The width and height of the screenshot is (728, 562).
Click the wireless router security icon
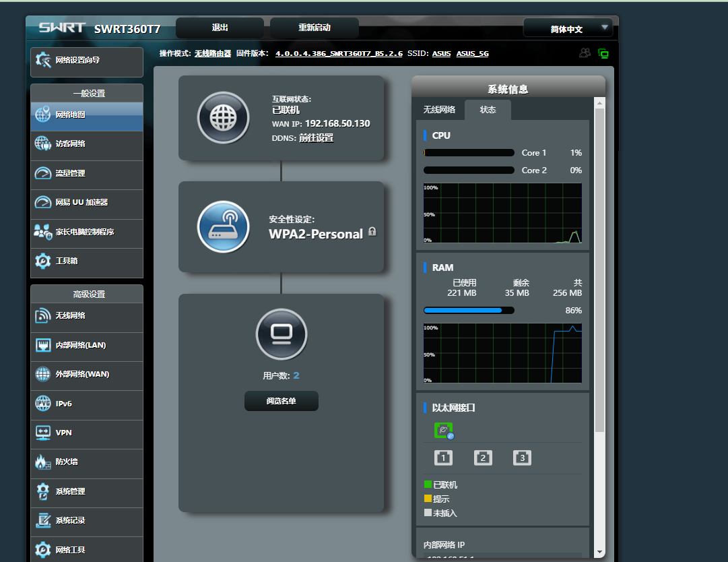tap(223, 227)
